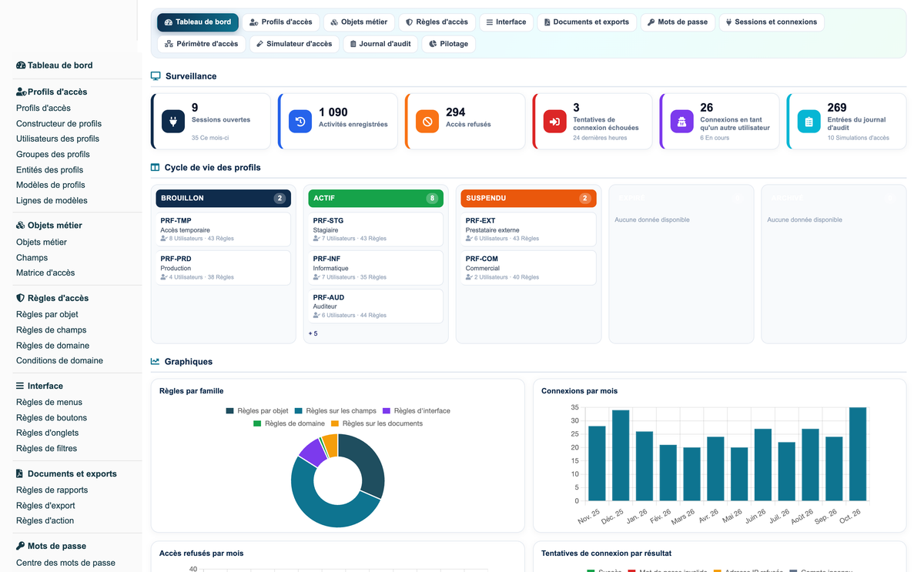Screen dimensions: 924x572
Task: Open the Interface tab
Action: coord(507,22)
